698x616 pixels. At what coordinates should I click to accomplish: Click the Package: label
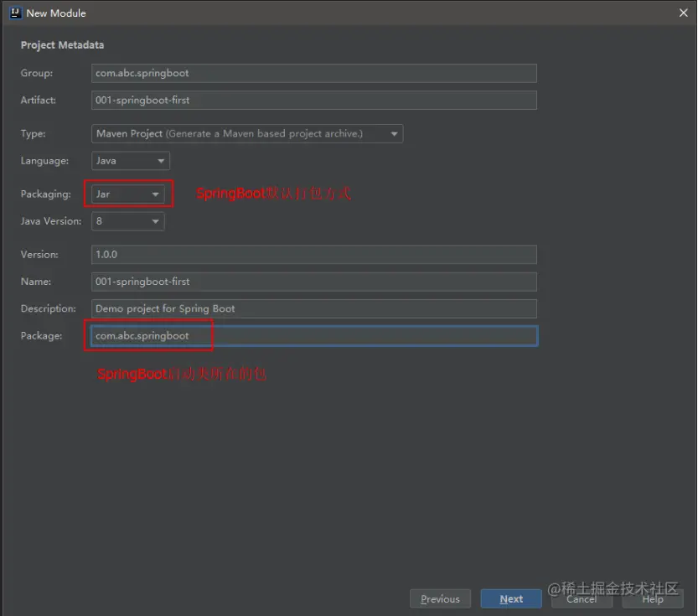point(41,336)
